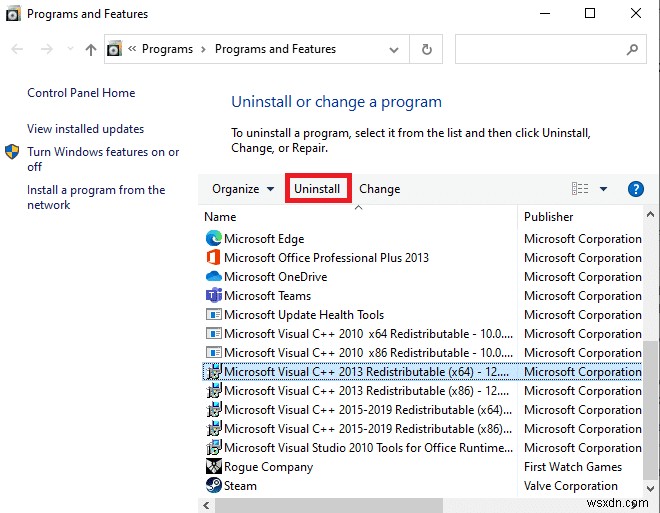Screen dimensions: 660x513
Task: Click the Microsoft Office Professional Plus icon
Action: point(213,258)
